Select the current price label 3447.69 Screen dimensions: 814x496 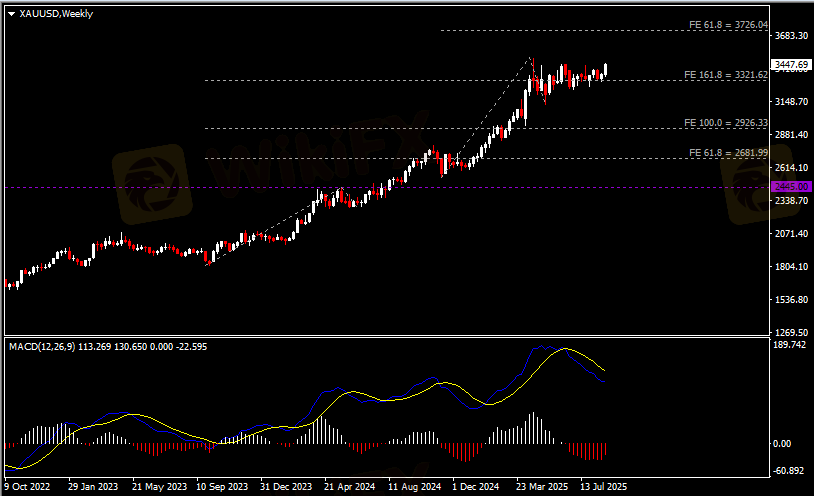point(792,64)
